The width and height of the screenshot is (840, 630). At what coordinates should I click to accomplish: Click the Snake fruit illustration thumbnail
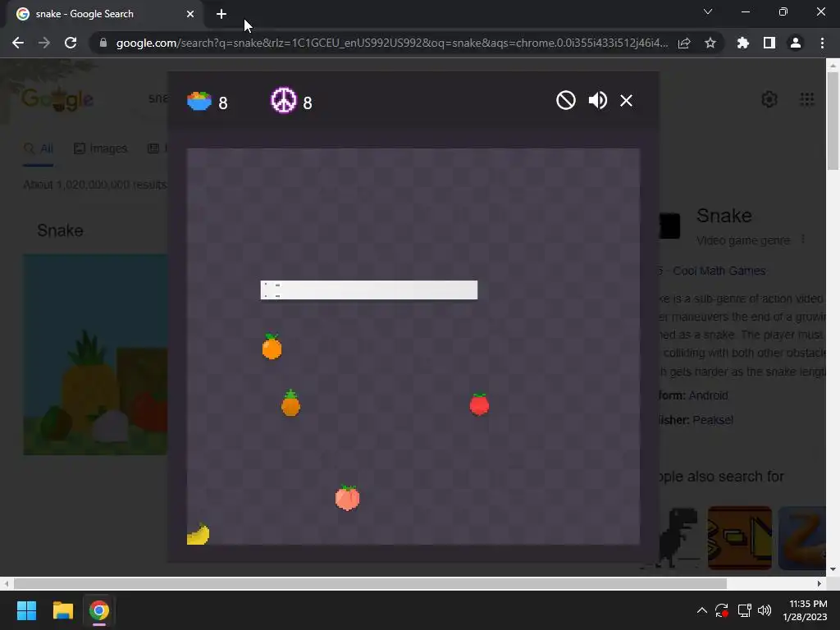tap(95, 354)
